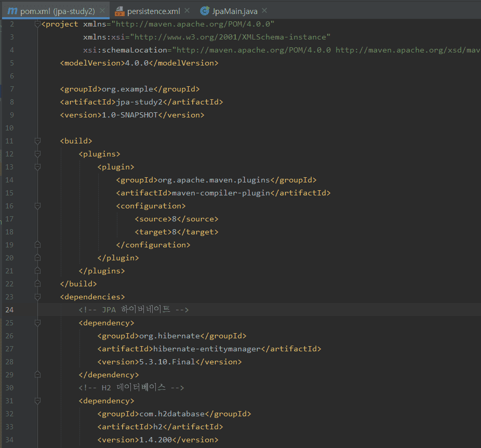Image resolution: width=481 pixels, height=448 pixels.
Task: Collapse the hibernate dependency on line 25
Action: point(38,323)
